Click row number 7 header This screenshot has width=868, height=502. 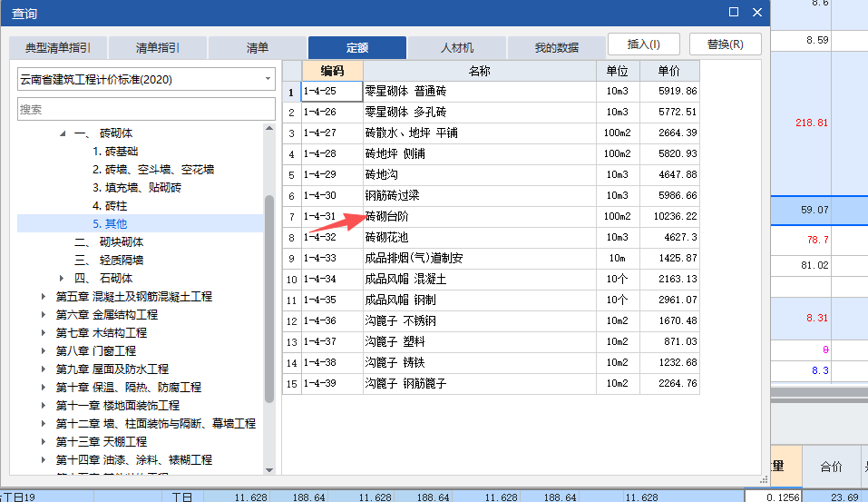click(292, 217)
